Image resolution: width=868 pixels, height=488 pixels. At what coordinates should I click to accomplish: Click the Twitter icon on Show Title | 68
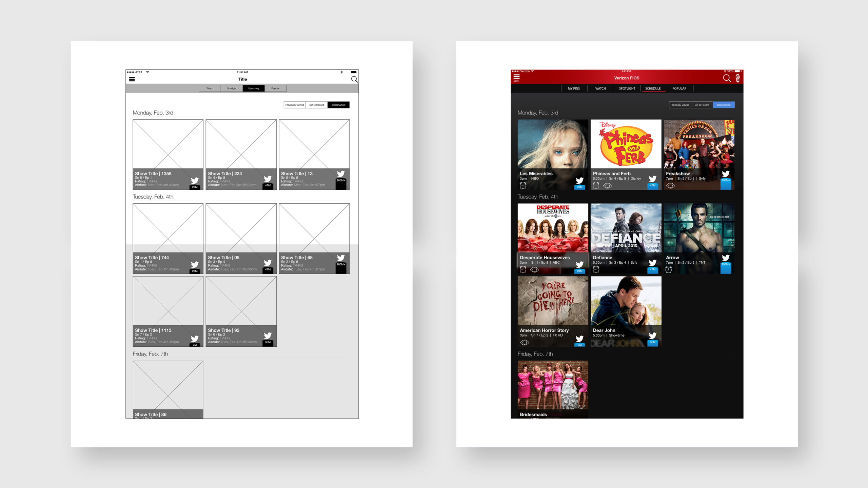tap(341, 258)
